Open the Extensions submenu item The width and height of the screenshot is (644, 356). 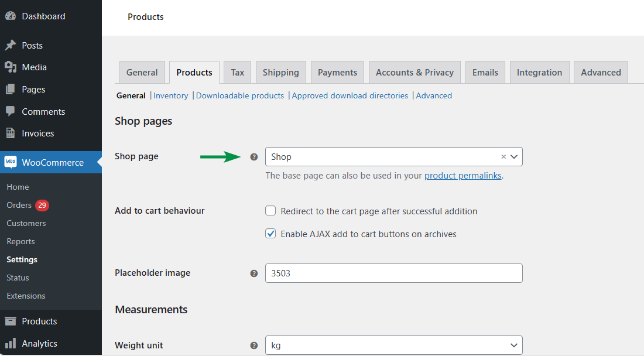[x=26, y=296]
